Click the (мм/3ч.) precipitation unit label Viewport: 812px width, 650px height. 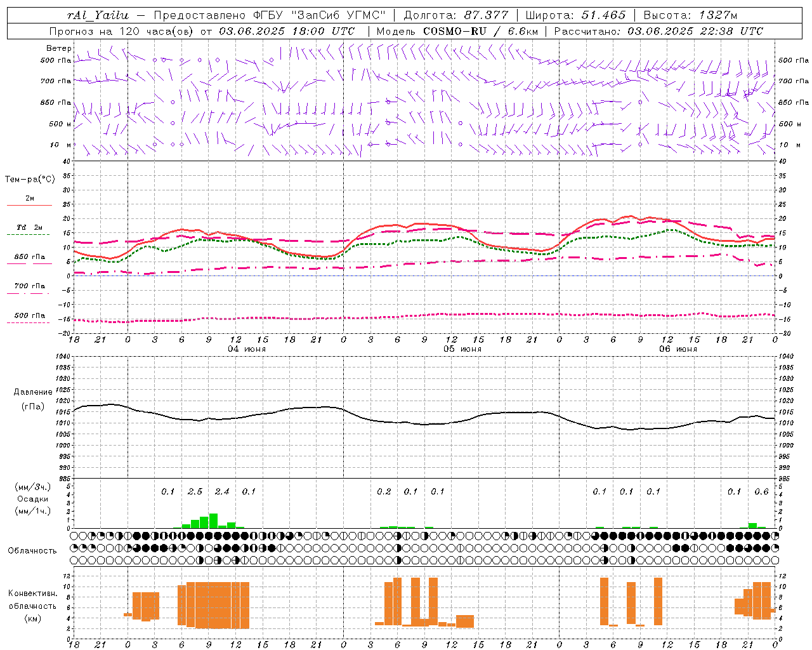pyautogui.click(x=33, y=487)
